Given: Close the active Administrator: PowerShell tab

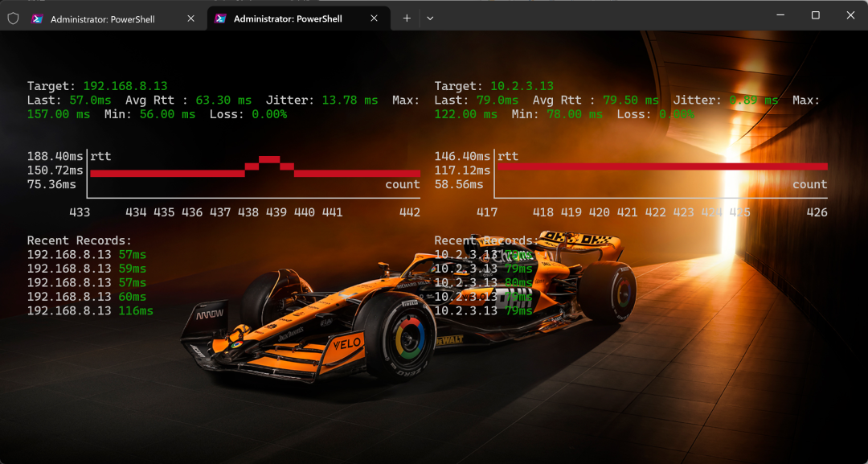Looking at the screenshot, I should (x=375, y=18).
